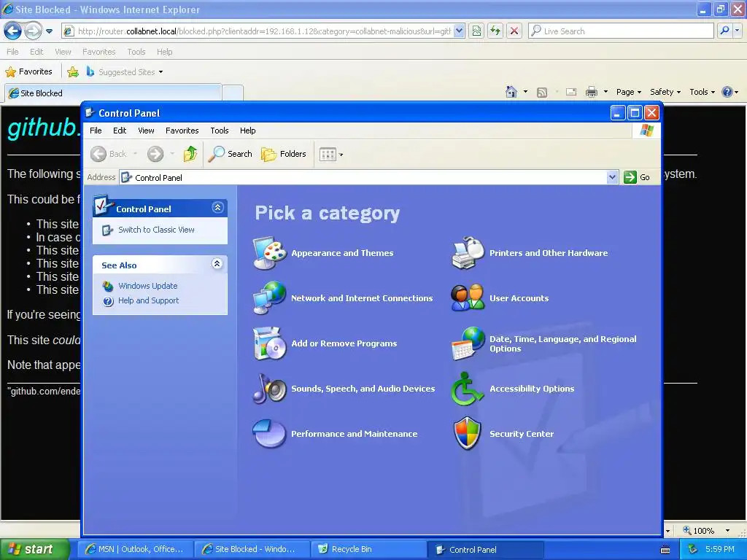Viewport: 747px width, 560px height.
Task: Click the Search toolbar button in Control Panel
Action: 231,154
